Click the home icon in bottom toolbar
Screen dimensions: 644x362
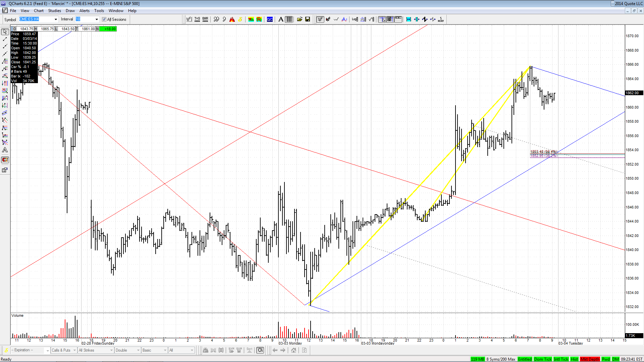(x=293, y=350)
